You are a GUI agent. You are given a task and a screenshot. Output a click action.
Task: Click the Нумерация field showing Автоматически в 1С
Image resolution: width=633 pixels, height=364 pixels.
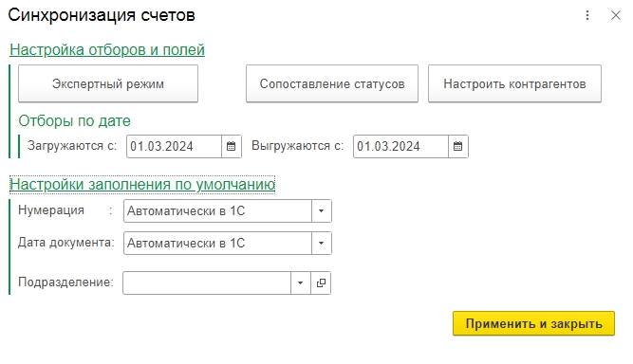click(217, 210)
